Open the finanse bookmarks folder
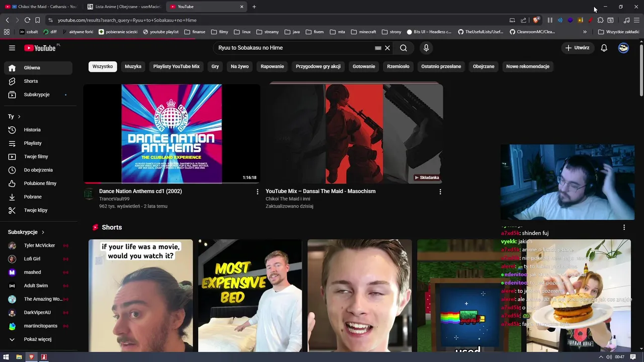This screenshot has height=362, width=644. pos(194,32)
